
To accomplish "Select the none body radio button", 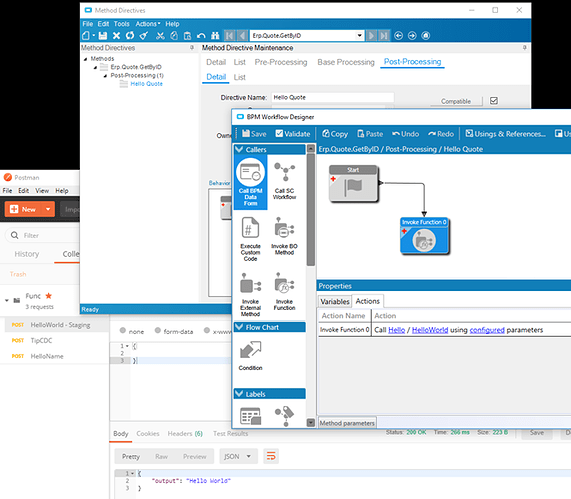I will [123, 331].
